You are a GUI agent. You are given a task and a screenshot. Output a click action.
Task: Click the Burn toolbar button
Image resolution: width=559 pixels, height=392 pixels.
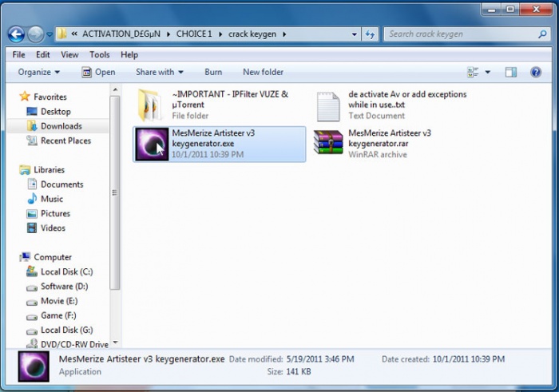pyautogui.click(x=213, y=72)
